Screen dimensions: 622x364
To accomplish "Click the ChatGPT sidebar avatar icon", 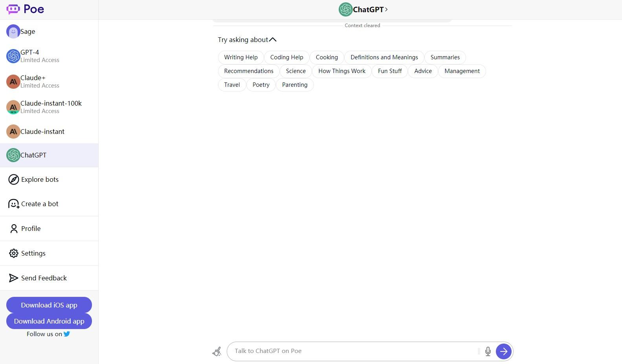I will pyautogui.click(x=13, y=155).
